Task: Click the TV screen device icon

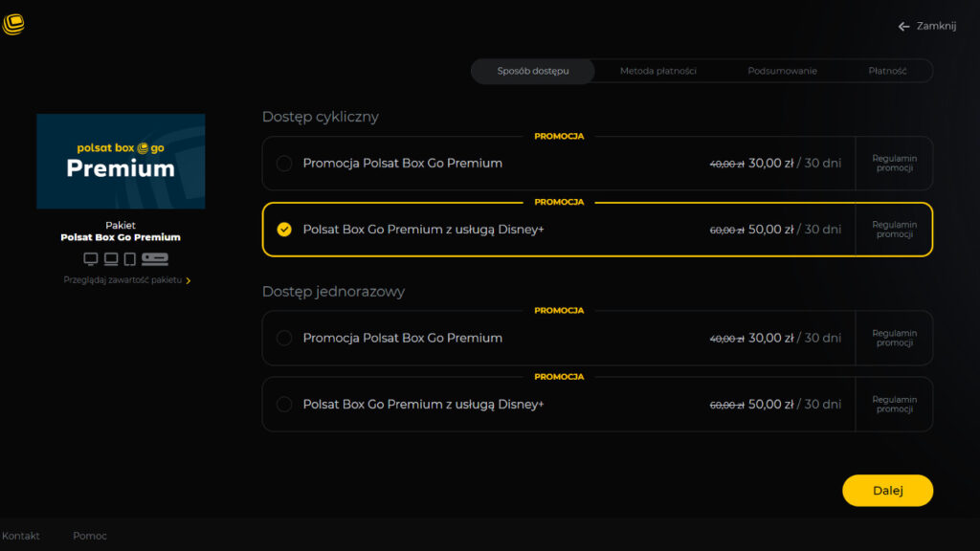Action: [x=91, y=258]
